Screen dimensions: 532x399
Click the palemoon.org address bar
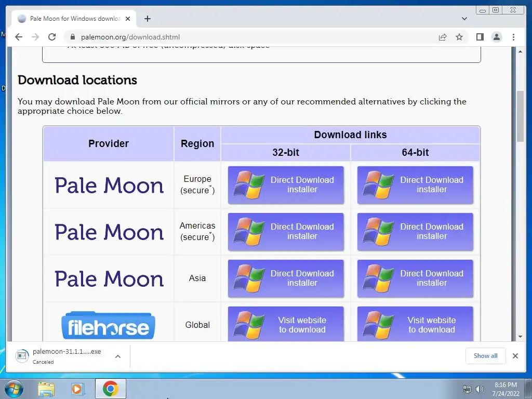(251, 37)
